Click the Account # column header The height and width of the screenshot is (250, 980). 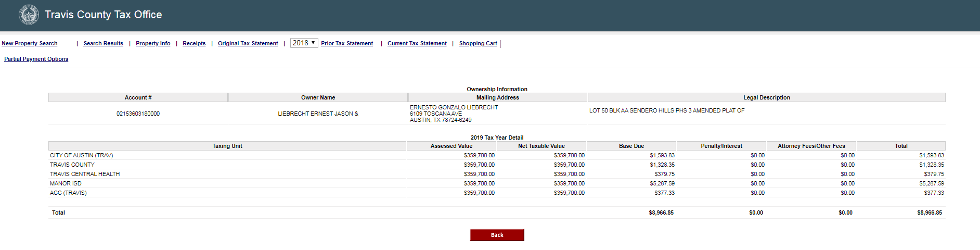(138, 97)
